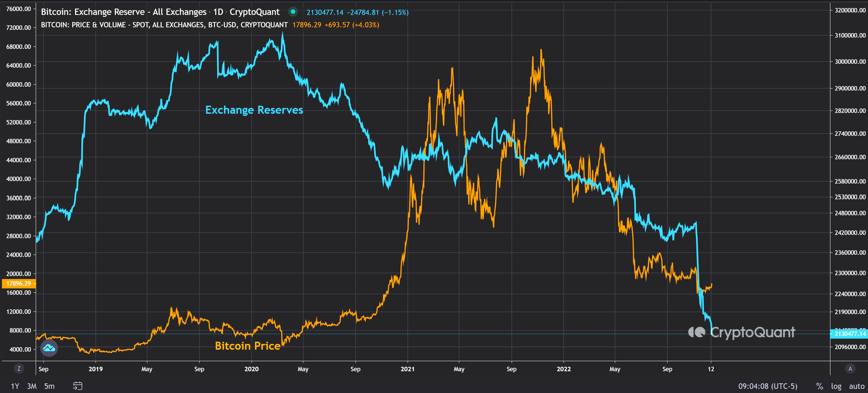Click the 2420000.00 right axis label
868x393 pixels.
(850, 233)
